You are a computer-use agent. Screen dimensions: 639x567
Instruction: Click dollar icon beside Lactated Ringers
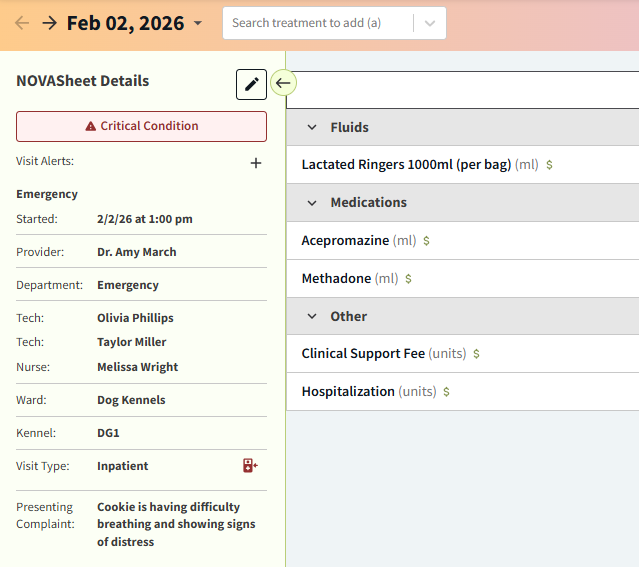[x=549, y=165]
